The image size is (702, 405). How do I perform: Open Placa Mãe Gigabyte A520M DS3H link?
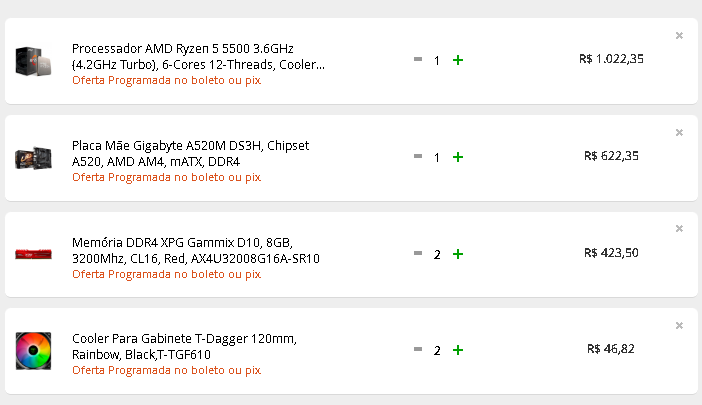coord(190,153)
